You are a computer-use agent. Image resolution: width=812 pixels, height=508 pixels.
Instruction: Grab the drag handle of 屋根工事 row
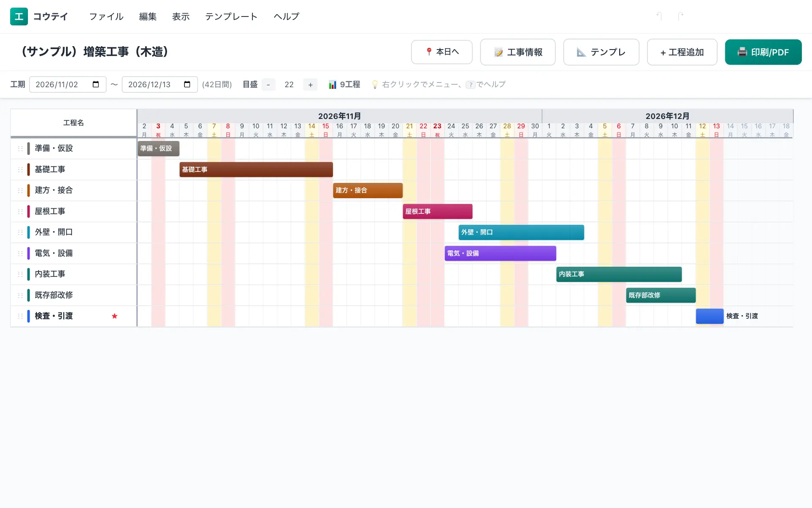(x=20, y=212)
